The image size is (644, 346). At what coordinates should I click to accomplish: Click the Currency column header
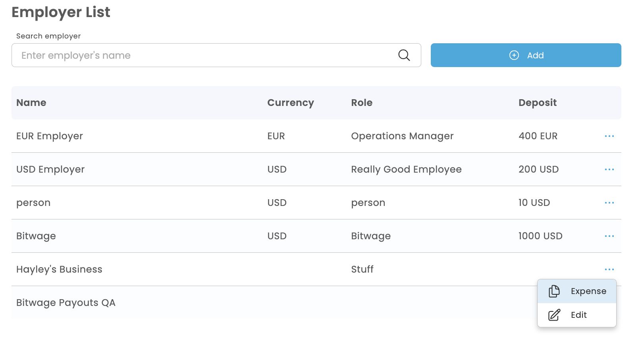click(x=290, y=103)
